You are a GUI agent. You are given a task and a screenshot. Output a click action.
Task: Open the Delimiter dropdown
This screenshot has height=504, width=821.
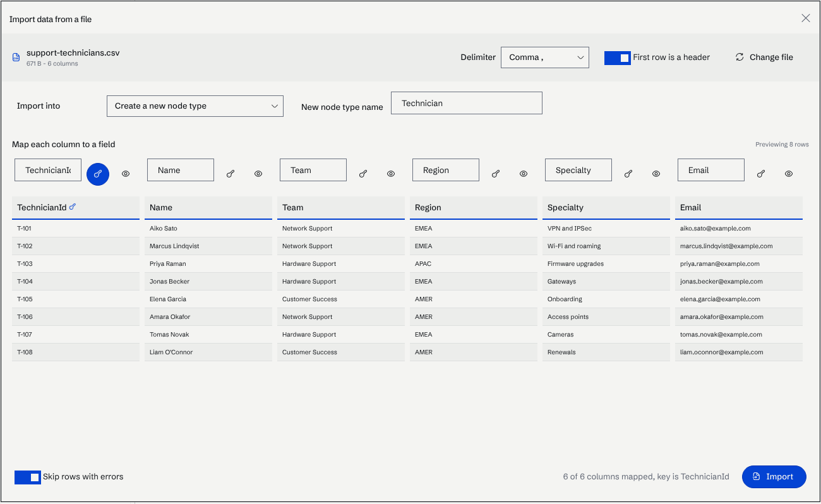click(x=545, y=57)
